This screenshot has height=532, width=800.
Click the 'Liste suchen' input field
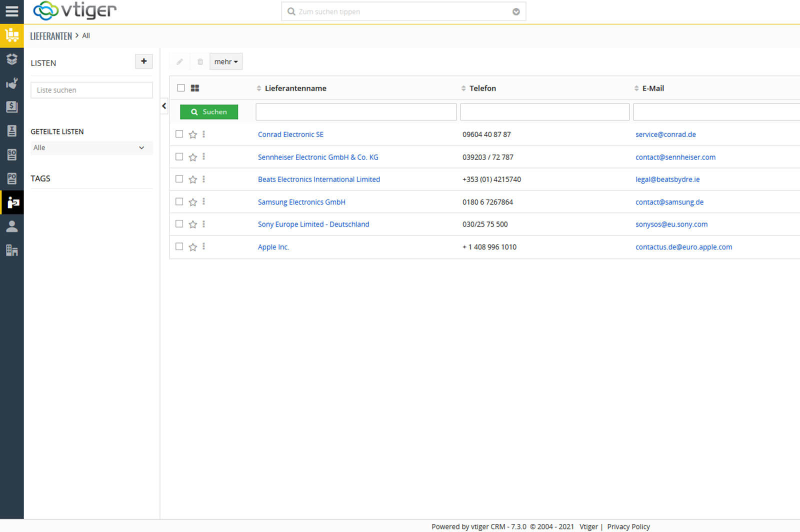click(91, 90)
